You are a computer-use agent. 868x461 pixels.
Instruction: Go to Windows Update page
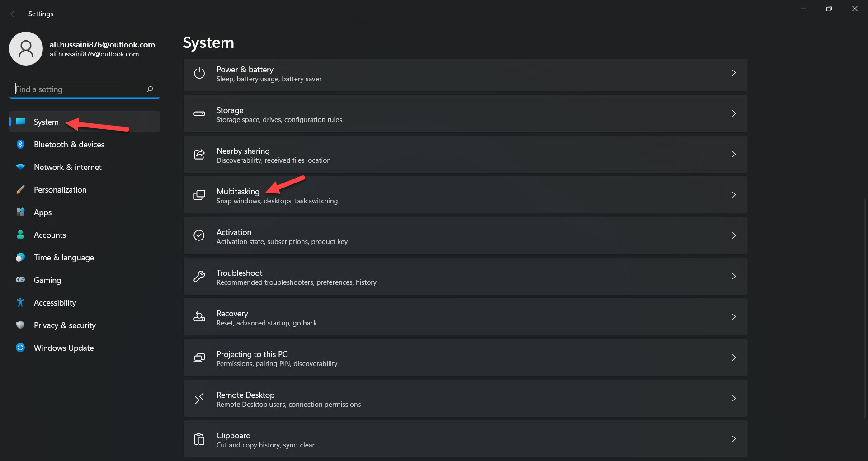[x=64, y=348]
